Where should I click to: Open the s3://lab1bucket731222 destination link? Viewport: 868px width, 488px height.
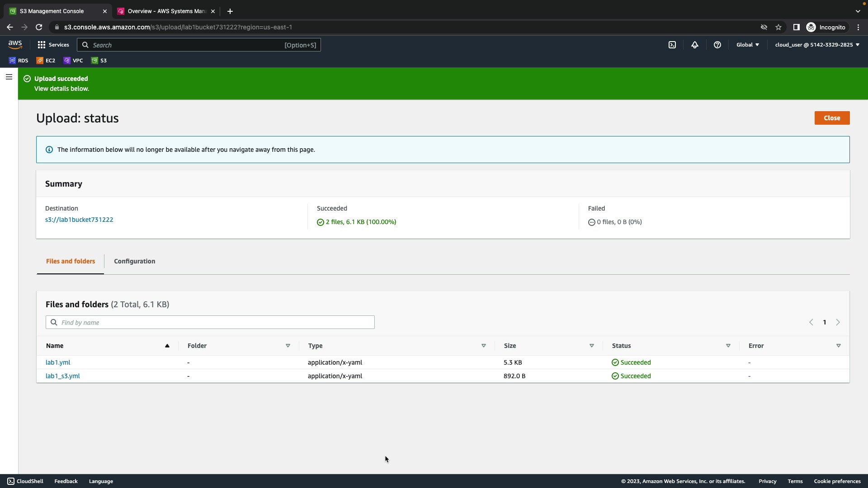pos(79,220)
